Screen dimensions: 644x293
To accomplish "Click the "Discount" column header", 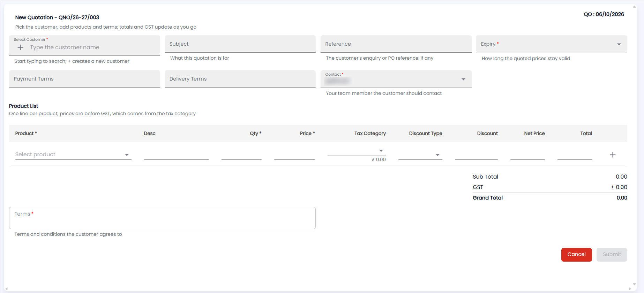I will pyautogui.click(x=487, y=134).
